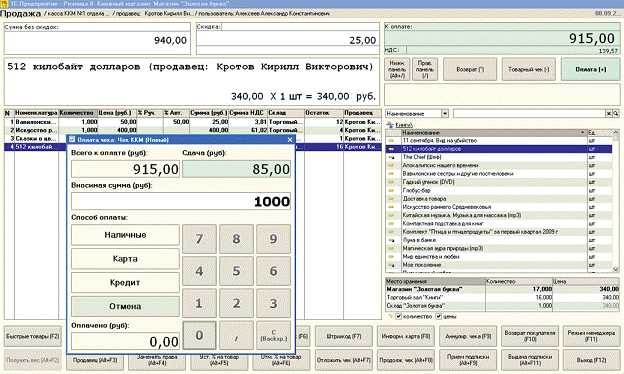The width and height of the screenshot is (624, 374).
Task: Choose Наличные payment method
Action: pos(125,235)
